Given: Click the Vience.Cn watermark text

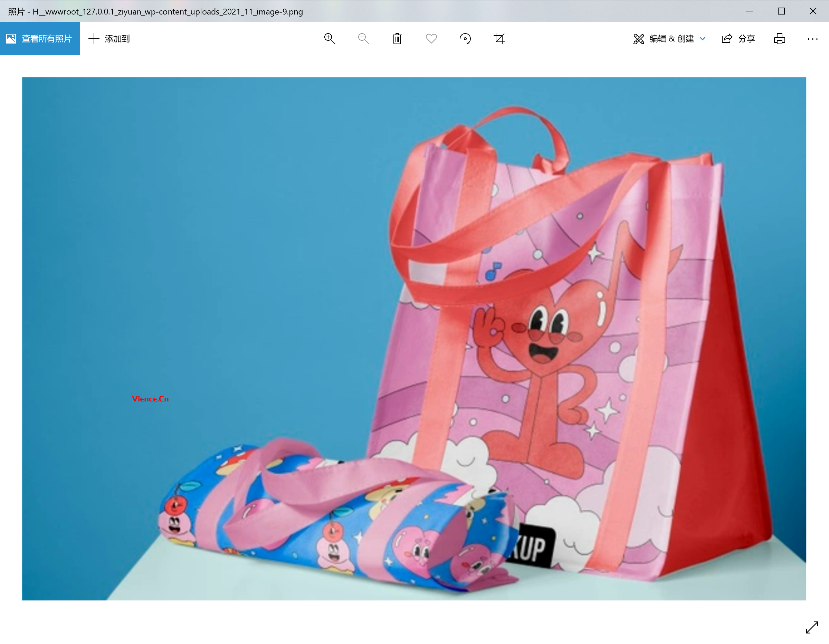Looking at the screenshot, I should 150,399.
